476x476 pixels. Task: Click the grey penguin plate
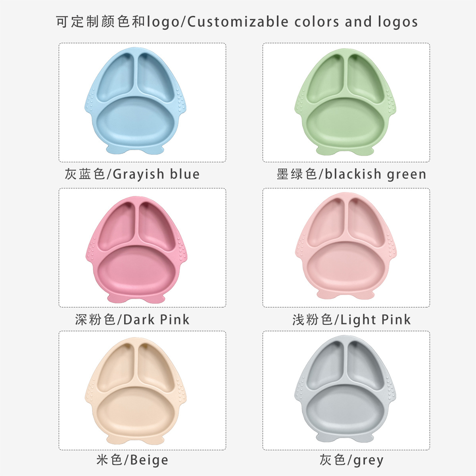pos(346,391)
